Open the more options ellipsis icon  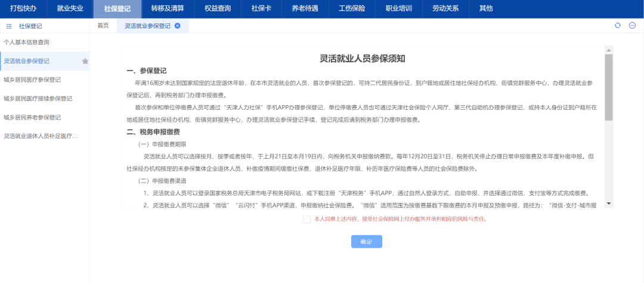pos(632,26)
